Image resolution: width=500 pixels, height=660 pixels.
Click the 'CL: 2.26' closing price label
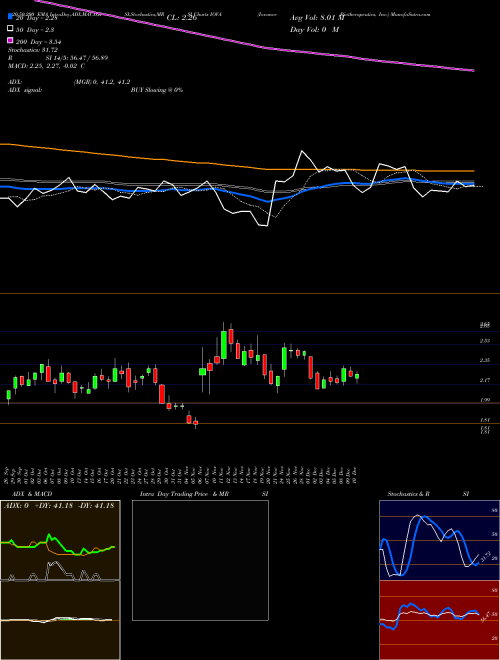182,18
